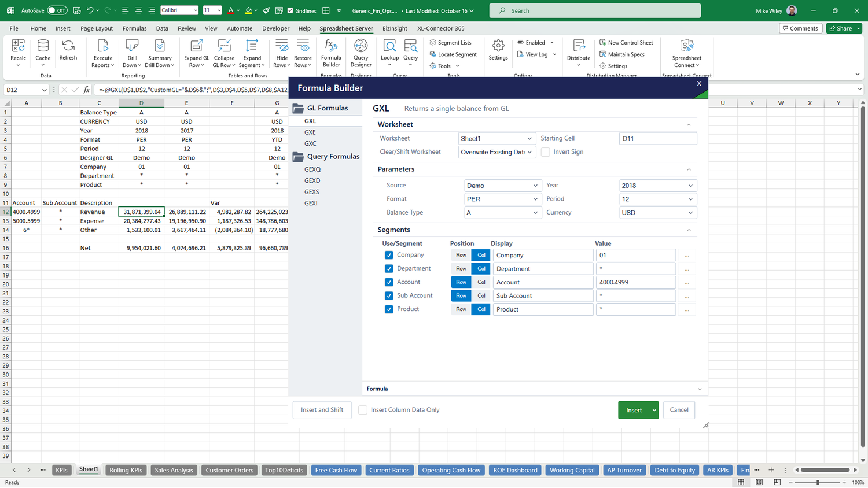Uncheck the Product segment checkbox
868x488 pixels.
[x=389, y=309]
